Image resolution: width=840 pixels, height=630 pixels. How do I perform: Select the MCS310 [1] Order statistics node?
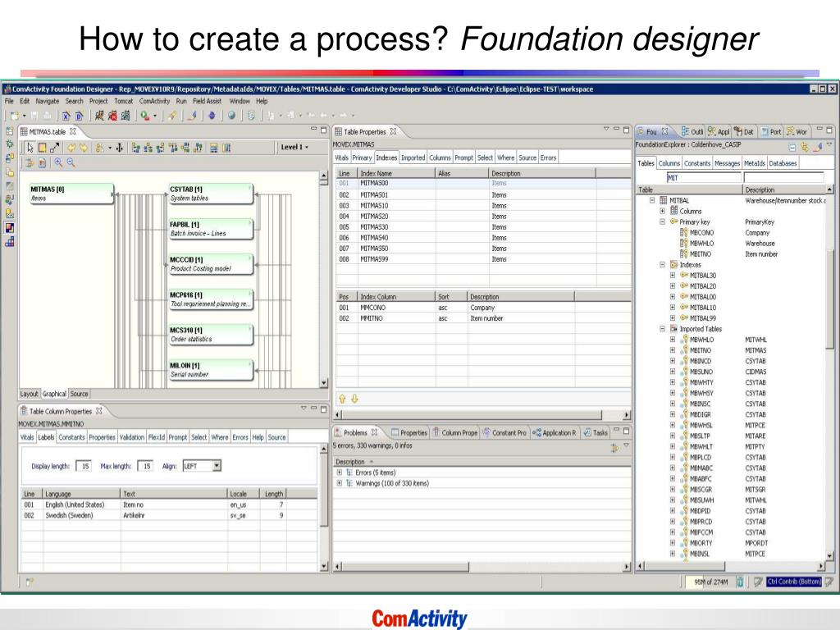tap(210, 335)
